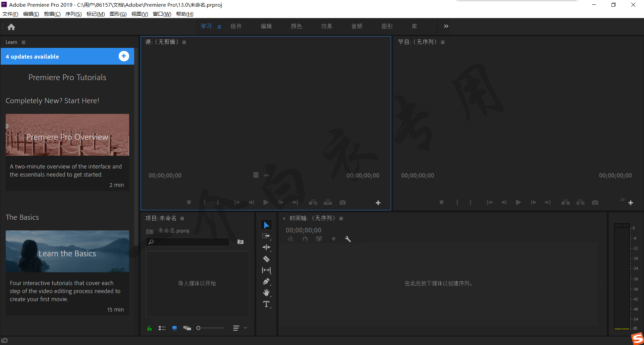Toggle project read/write lock

[149, 328]
